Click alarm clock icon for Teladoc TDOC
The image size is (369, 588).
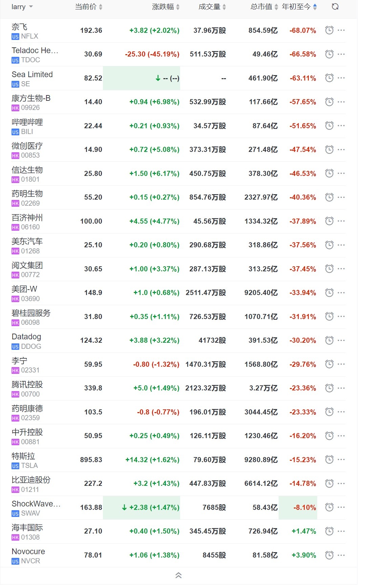[x=329, y=54]
